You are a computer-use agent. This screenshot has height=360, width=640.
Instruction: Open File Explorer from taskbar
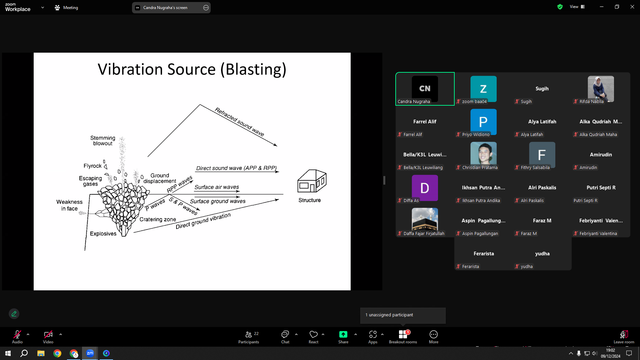click(x=41, y=353)
